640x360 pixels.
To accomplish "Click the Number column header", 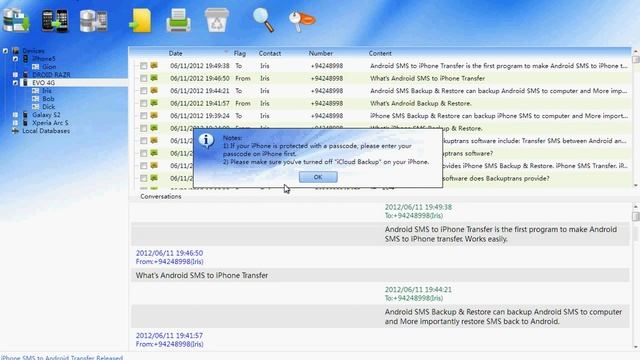I will coord(320,53).
